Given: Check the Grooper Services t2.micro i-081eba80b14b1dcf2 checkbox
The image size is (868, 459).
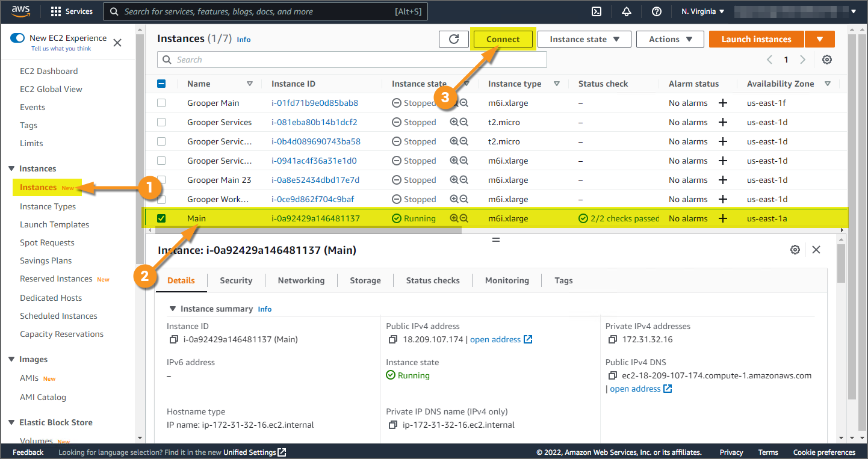Looking at the screenshot, I should (161, 122).
